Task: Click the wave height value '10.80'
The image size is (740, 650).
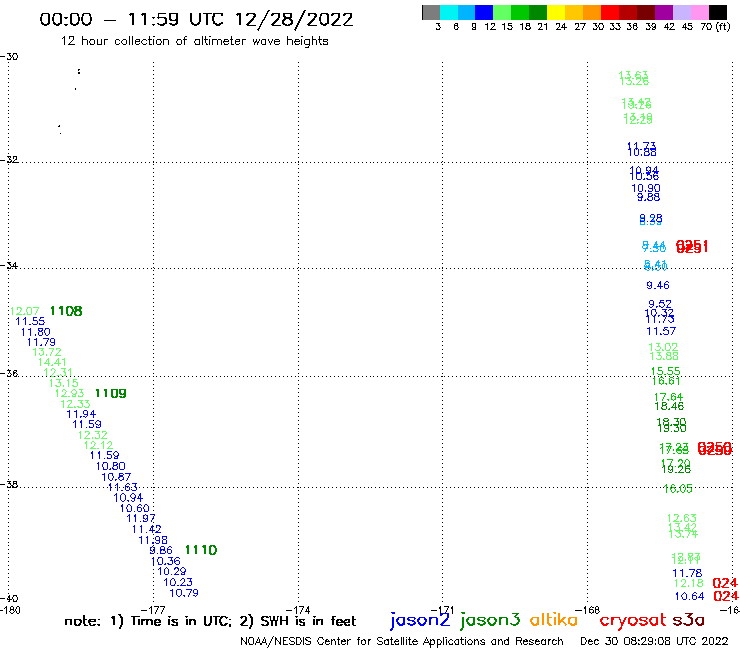Action: [110, 466]
